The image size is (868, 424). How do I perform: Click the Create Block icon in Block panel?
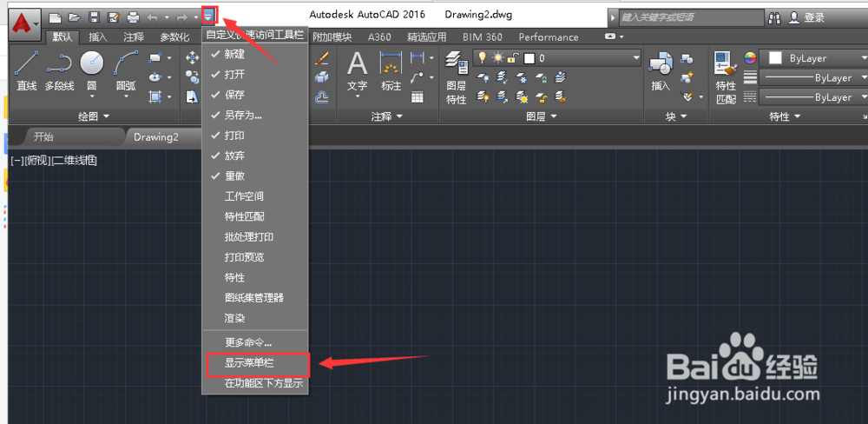click(687, 57)
